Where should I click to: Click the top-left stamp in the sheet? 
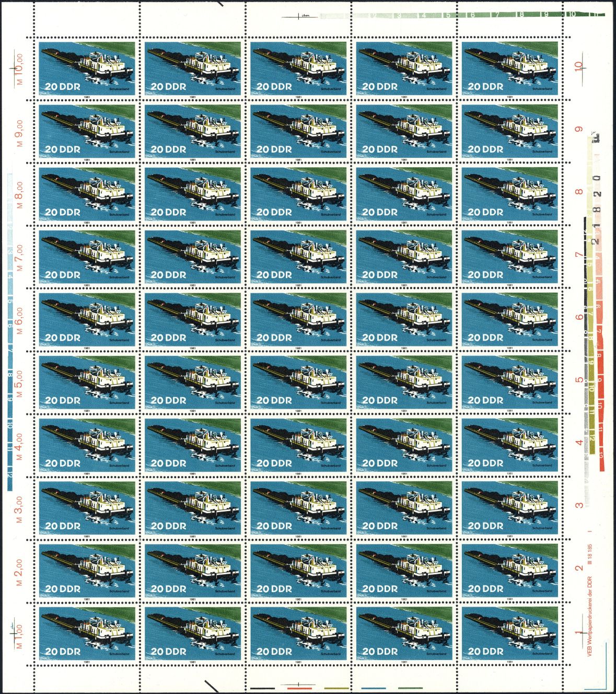87,68
